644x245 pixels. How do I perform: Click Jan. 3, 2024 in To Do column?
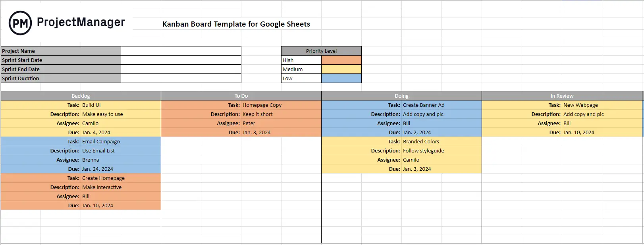(281, 132)
